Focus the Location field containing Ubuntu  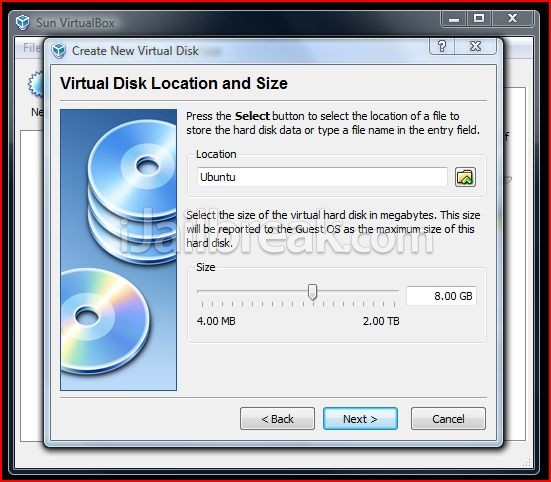[322, 177]
